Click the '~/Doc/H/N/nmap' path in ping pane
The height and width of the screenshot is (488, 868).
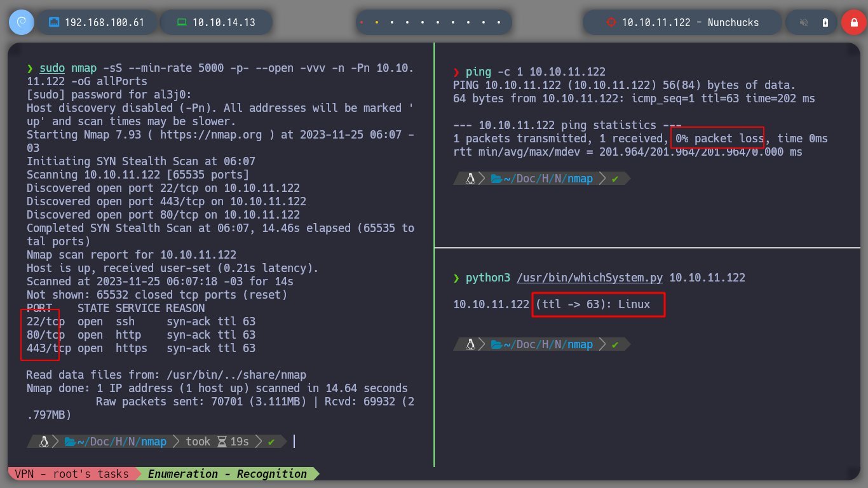coord(548,179)
